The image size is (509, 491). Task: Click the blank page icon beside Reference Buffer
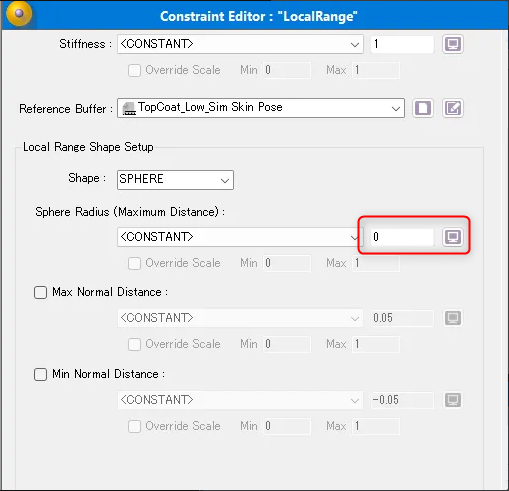point(423,108)
